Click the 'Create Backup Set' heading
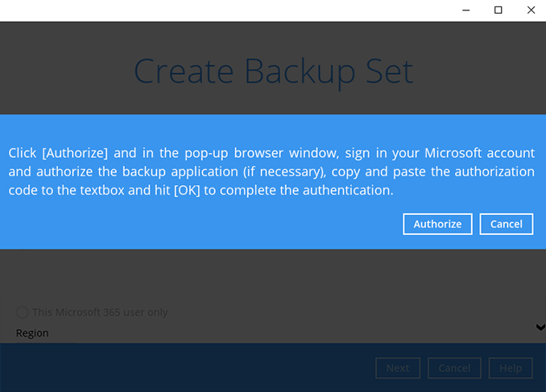Image resolution: width=546 pixels, height=392 pixels. (273, 72)
